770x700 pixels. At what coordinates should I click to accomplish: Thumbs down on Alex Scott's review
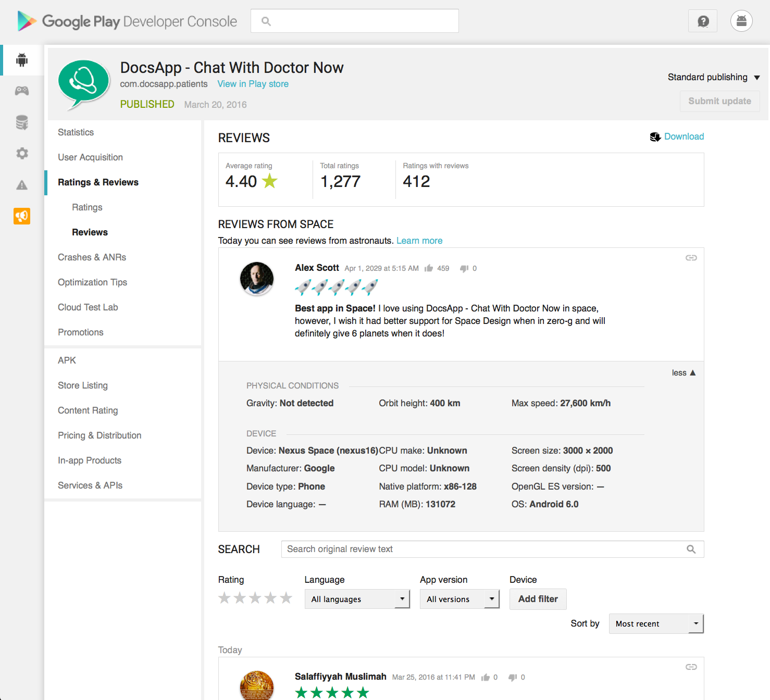point(464,268)
